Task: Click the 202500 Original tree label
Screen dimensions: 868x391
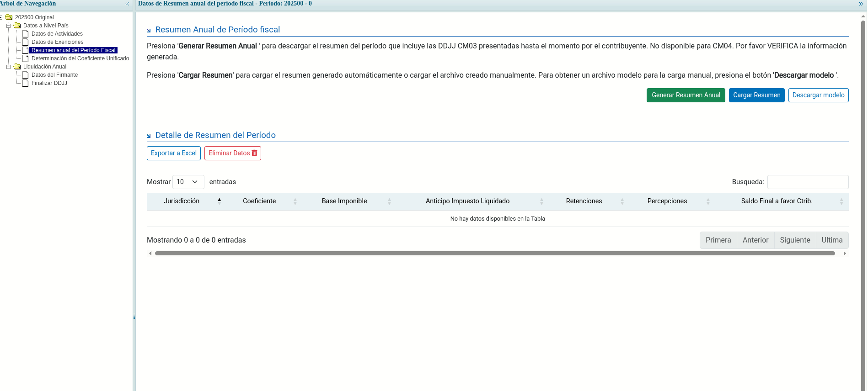Action: click(34, 17)
